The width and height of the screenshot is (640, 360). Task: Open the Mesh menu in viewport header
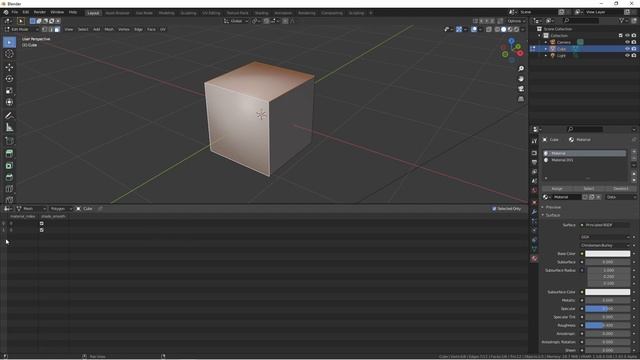pyautogui.click(x=109, y=29)
